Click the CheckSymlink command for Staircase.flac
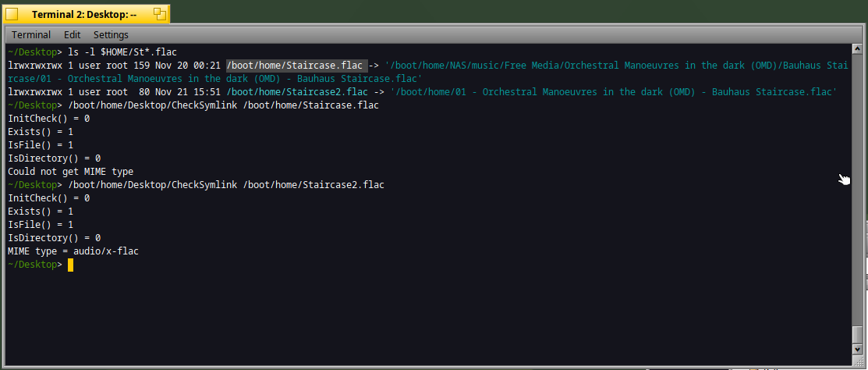The height and width of the screenshot is (370, 868). pos(223,105)
